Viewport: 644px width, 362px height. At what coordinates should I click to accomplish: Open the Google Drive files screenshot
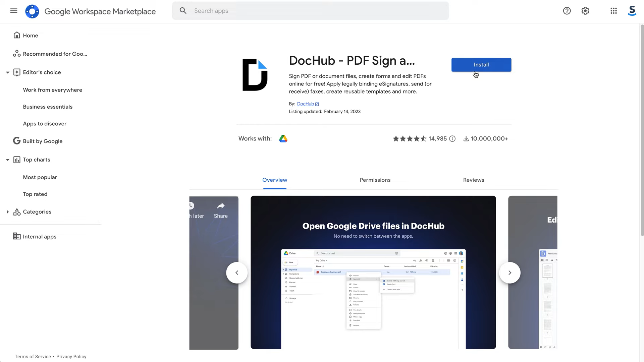373,273
